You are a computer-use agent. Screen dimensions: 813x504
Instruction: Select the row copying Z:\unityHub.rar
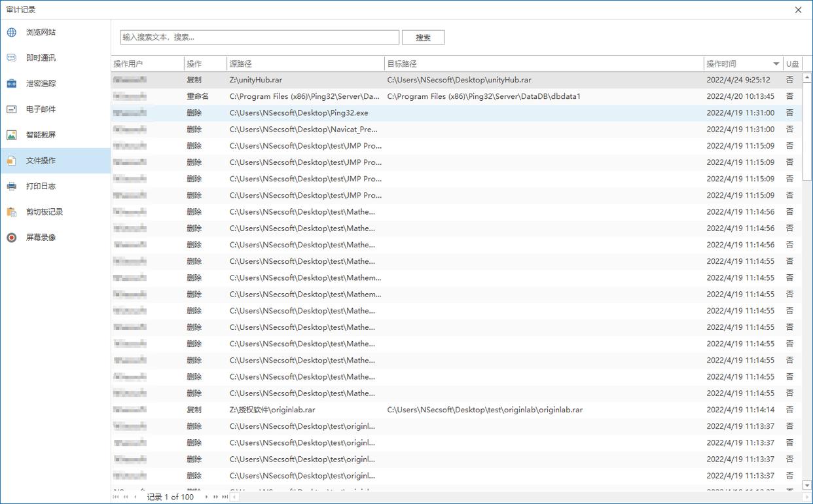click(x=256, y=80)
